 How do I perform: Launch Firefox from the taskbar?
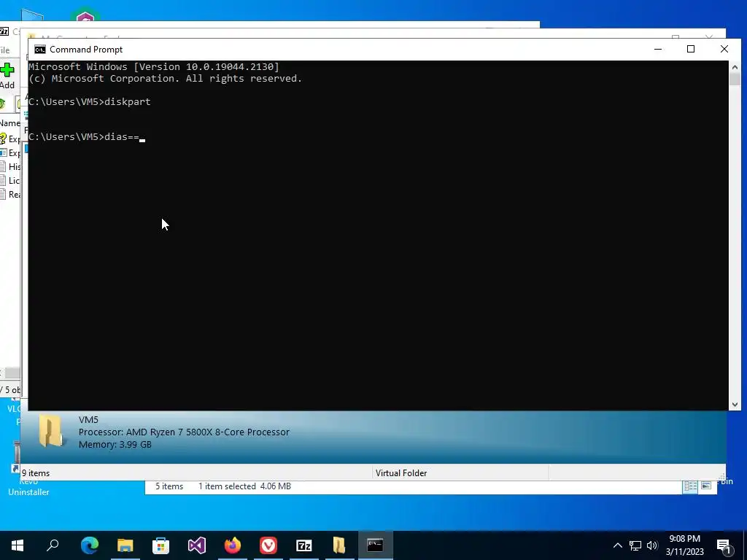tap(233, 545)
